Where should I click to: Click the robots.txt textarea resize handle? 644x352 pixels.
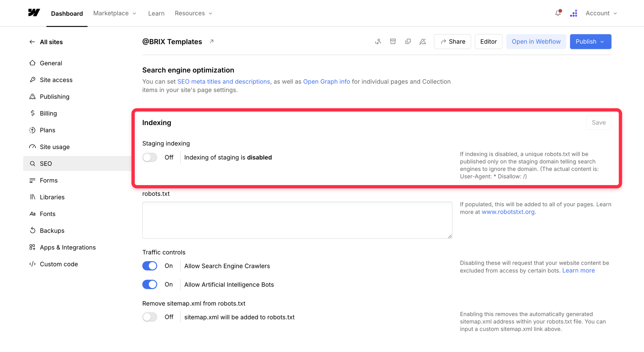point(449,236)
